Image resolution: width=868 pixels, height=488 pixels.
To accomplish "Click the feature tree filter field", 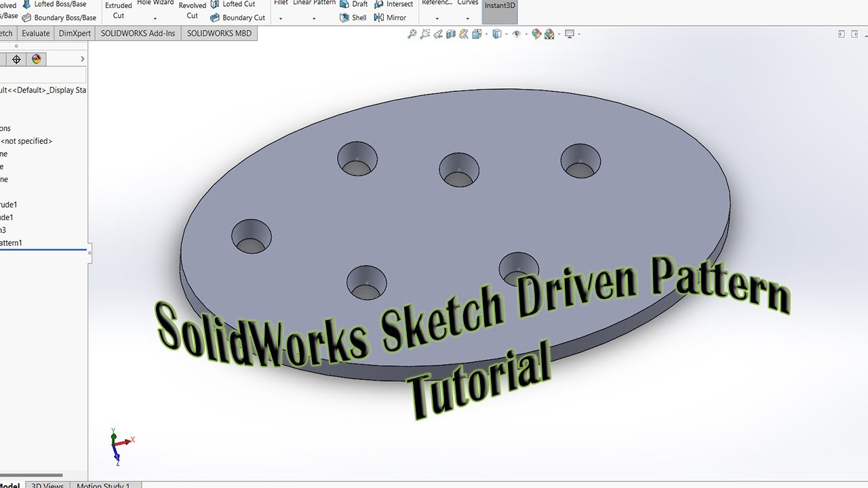I will (43, 75).
